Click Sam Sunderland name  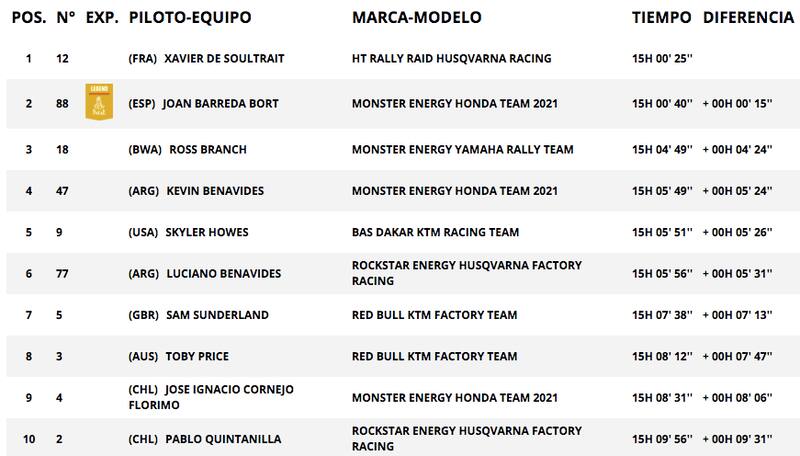(216, 315)
